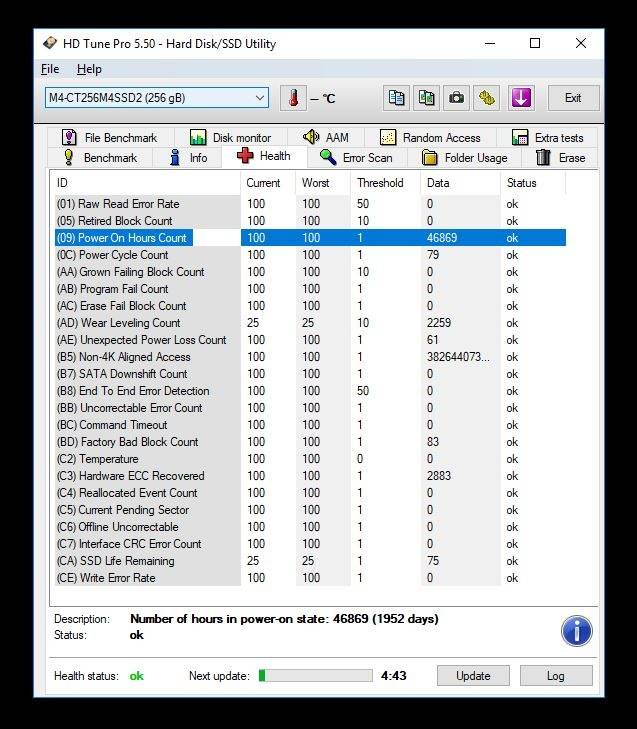Select the Temperature attribute row
Image resolution: width=637 pixels, height=729 pixels.
[x=310, y=459]
